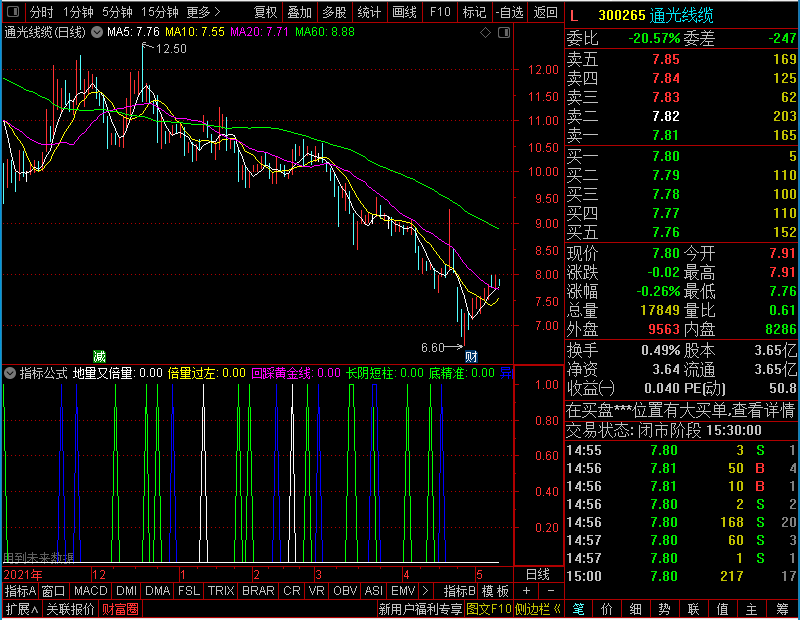Switch indicator to VR
This screenshot has width=800, height=620.
tap(317, 591)
